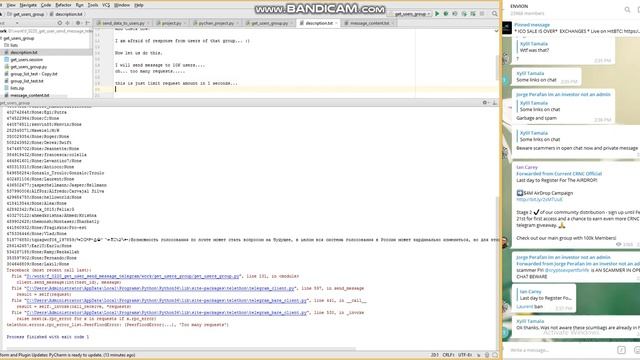Screen dimensions: 640x360
Task: Open run configuration dropdown get_users_group
Action: click(411, 14)
